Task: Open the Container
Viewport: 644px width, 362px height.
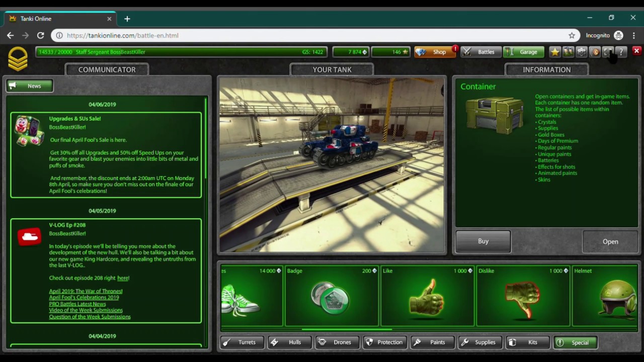Action: [610, 242]
